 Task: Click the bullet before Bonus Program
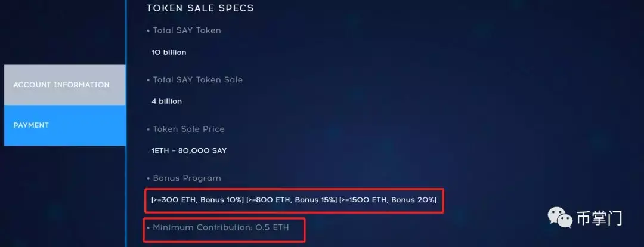[x=148, y=178]
